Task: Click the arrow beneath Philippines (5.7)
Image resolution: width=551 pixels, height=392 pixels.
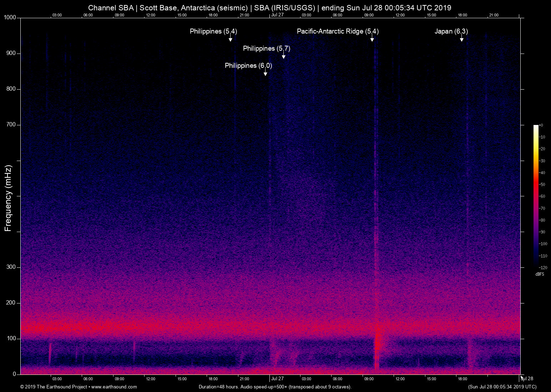Action: (x=284, y=56)
